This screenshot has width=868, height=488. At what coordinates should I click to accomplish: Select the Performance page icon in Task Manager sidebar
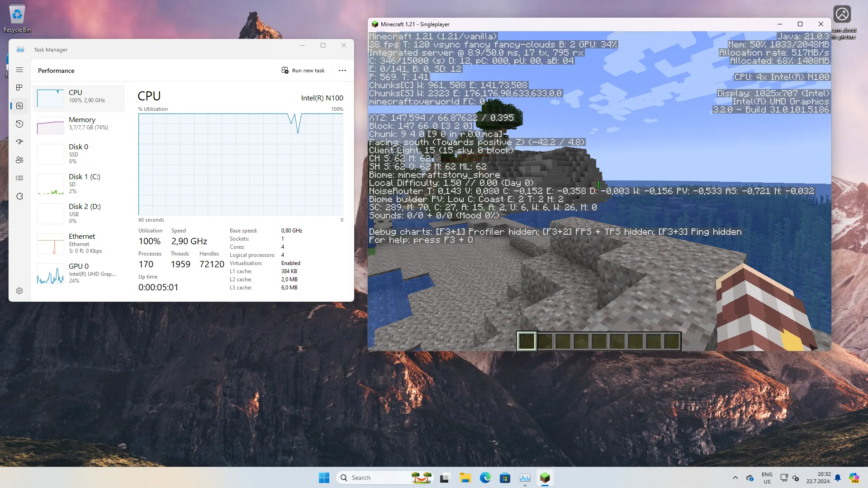[x=19, y=106]
